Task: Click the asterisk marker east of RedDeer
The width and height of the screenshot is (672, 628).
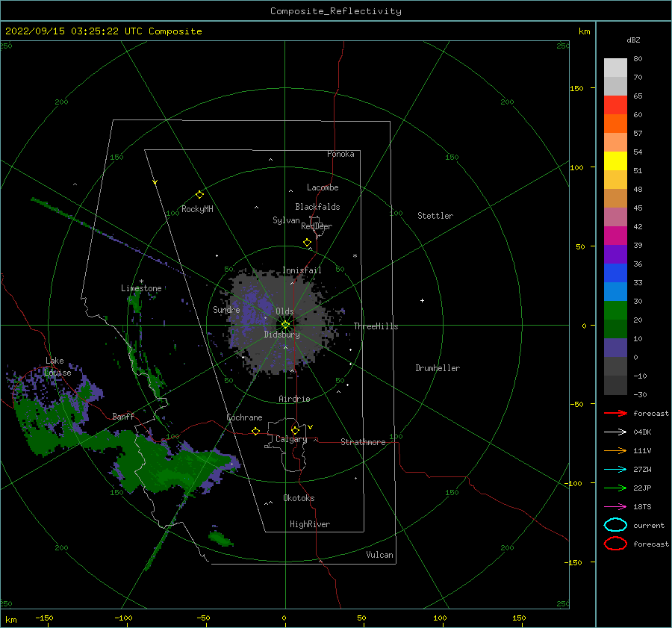Action: (355, 256)
